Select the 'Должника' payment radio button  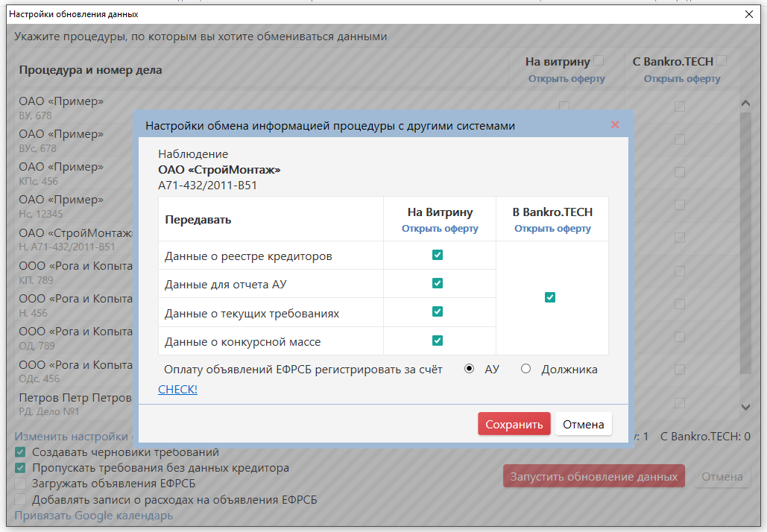[x=526, y=369]
